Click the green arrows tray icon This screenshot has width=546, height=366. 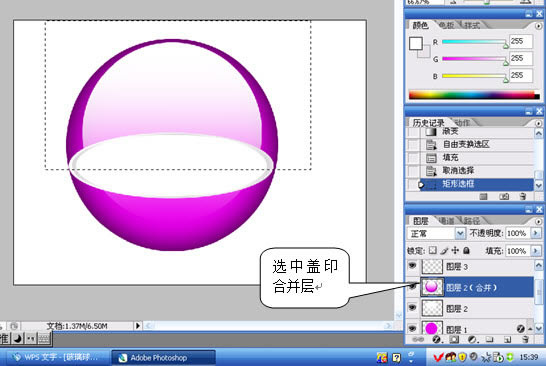click(510, 357)
